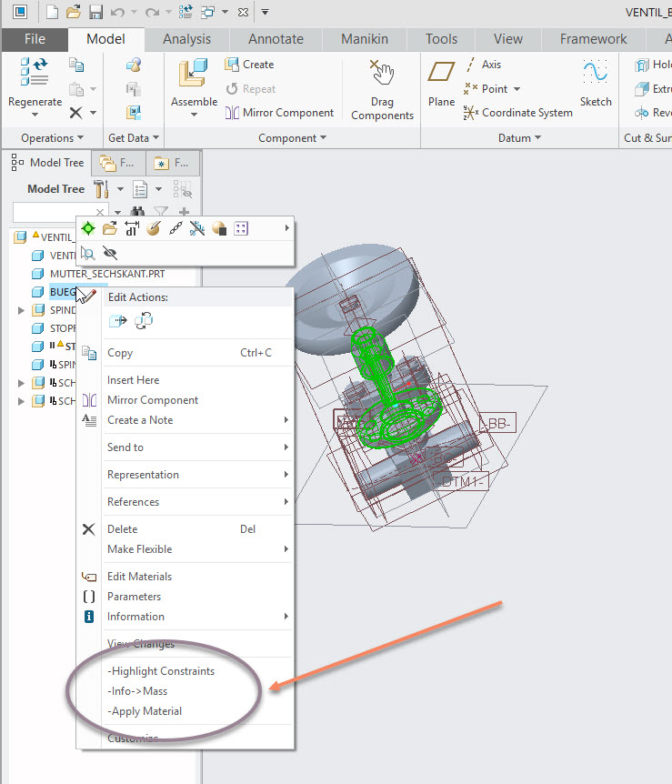Click the Regenerate icon in Operations

tap(35, 75)
